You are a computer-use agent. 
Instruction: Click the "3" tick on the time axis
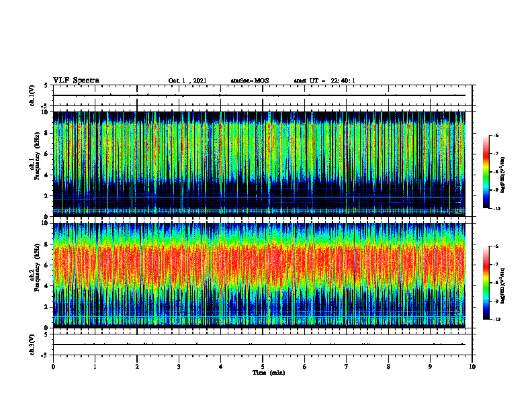click(179, 367)
